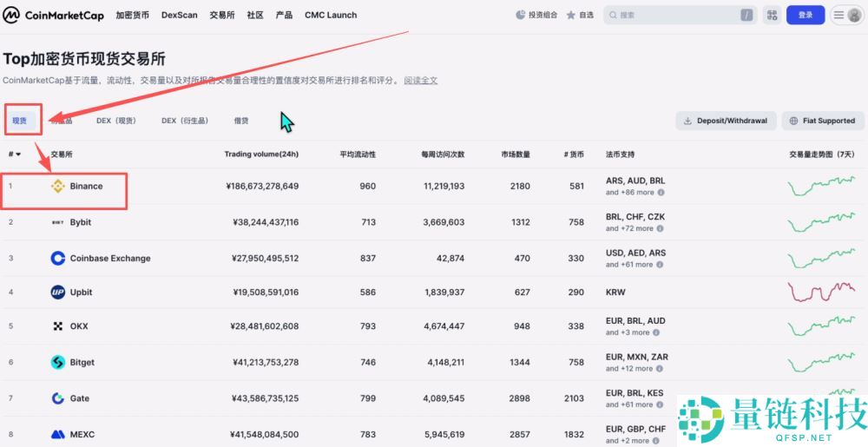Sort by # 货币 column header
The height and width of the screenshot is (447, 868).
pyautogui.click(x=574, y=154)
